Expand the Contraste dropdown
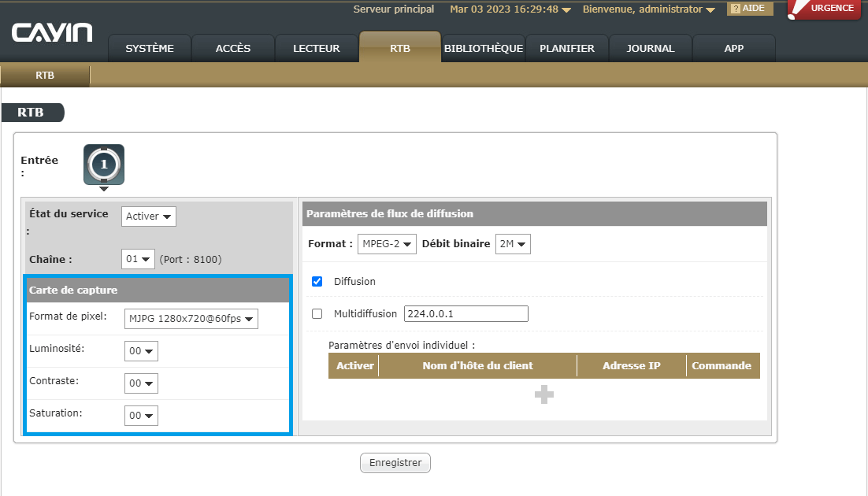Screen dimensions: 868x496 point(141,383)
